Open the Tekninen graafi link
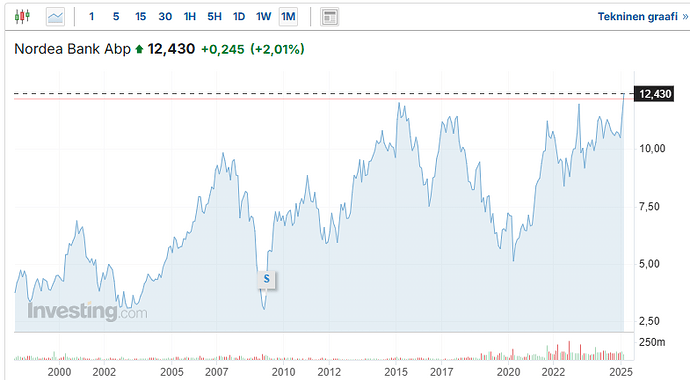The image size is (690, 380). (642, 17)
